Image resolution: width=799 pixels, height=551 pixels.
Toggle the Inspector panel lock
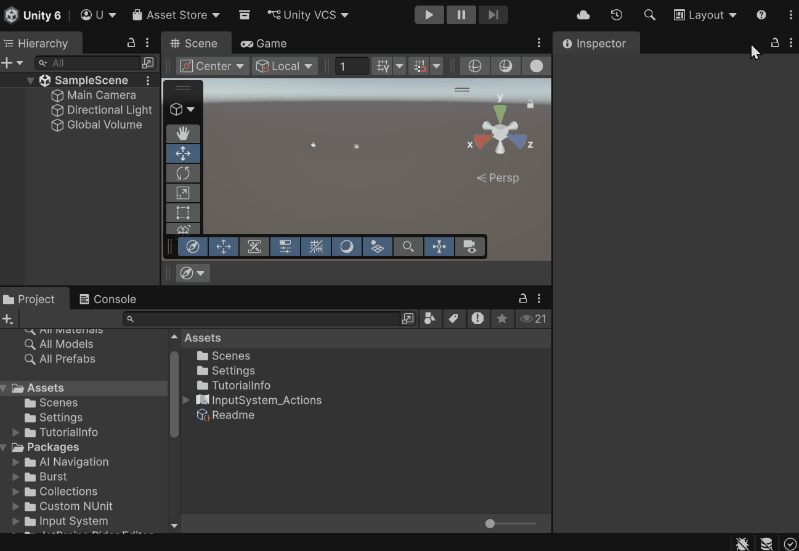pos(774,43)
